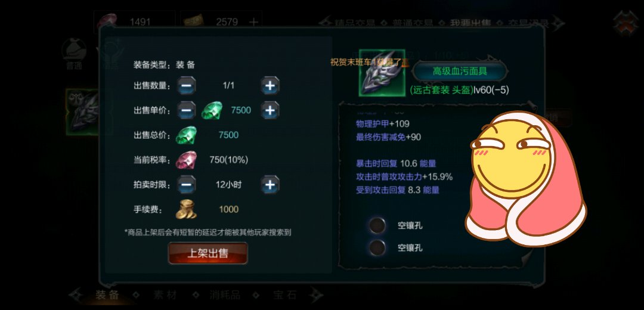Click the pink diamond tax rate icon
The image size is (644, 310).
(x=186, y=160)
